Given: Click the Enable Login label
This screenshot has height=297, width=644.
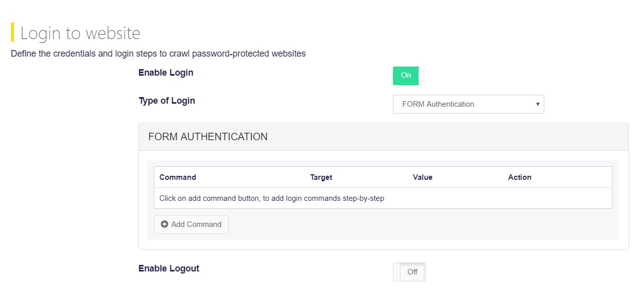Looking at the screenshot, I should point(166,73).
